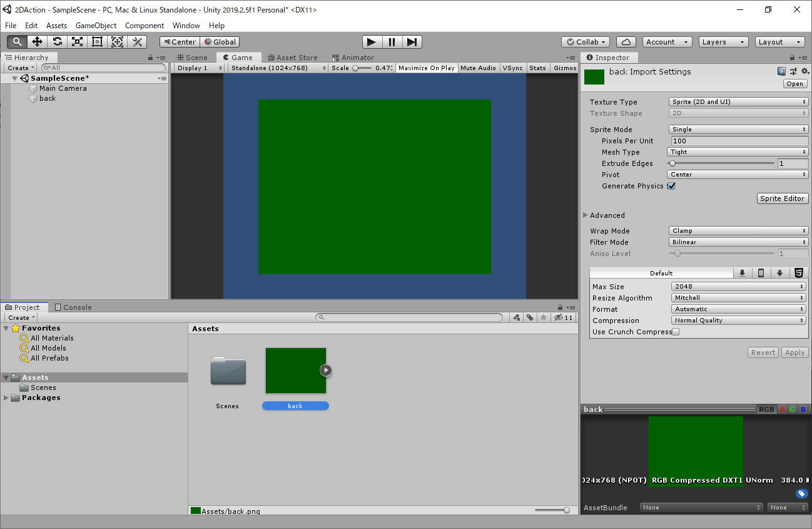Open the Texture Type dropdown

738,102
